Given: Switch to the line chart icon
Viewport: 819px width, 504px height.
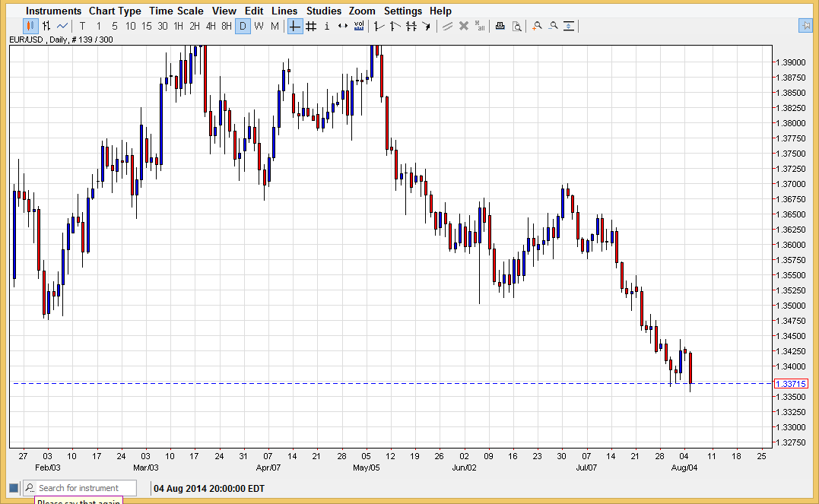Looking at the screenshot, I should [62, 26].
